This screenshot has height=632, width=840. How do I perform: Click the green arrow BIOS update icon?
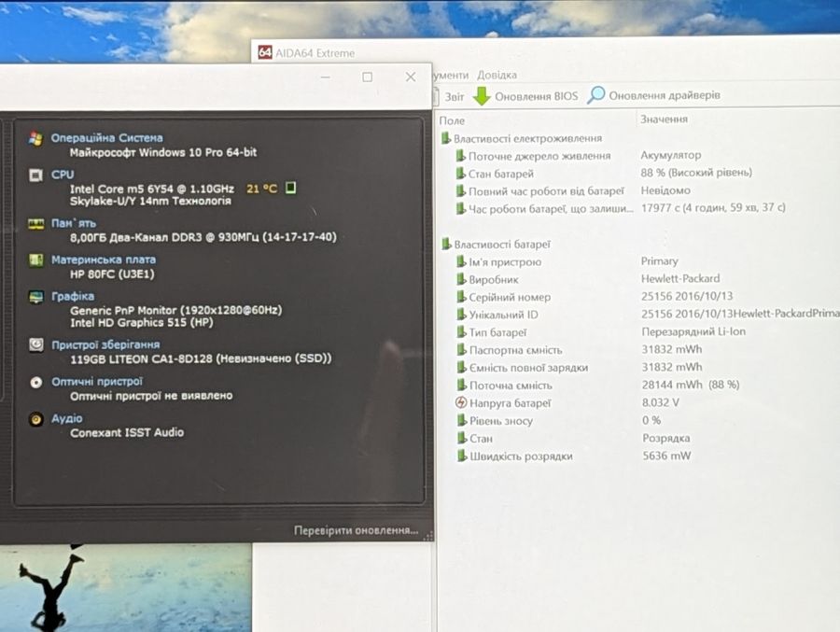coord(482,96)
